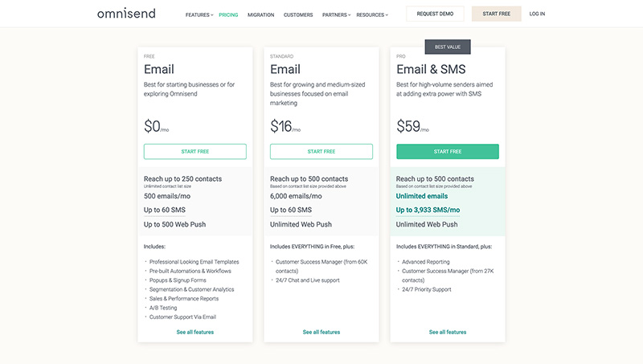Image resolution: width=643 pixels, height=364 pixels.
Task: Click 'Up to 60 SMS' in Free plan
Action: tap(165, 210)
